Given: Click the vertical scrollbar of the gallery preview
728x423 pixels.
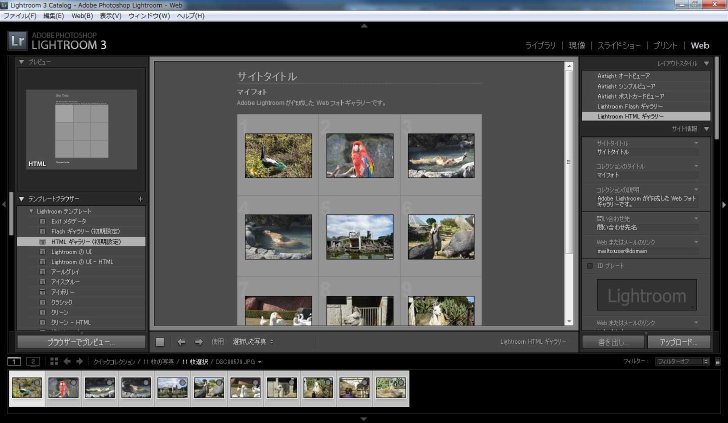Looking at the screenshot, I should pyautogui.click(x=569, y=163).
